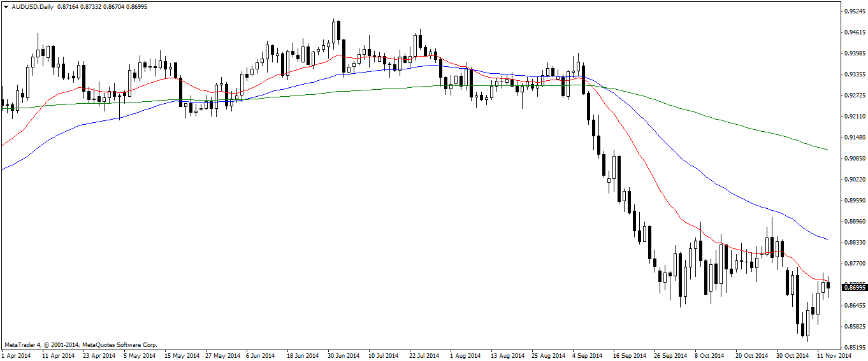Viewport: 868px width, 361px height.
Task: Click the 0.95245 price axis label
Action: 853,11
